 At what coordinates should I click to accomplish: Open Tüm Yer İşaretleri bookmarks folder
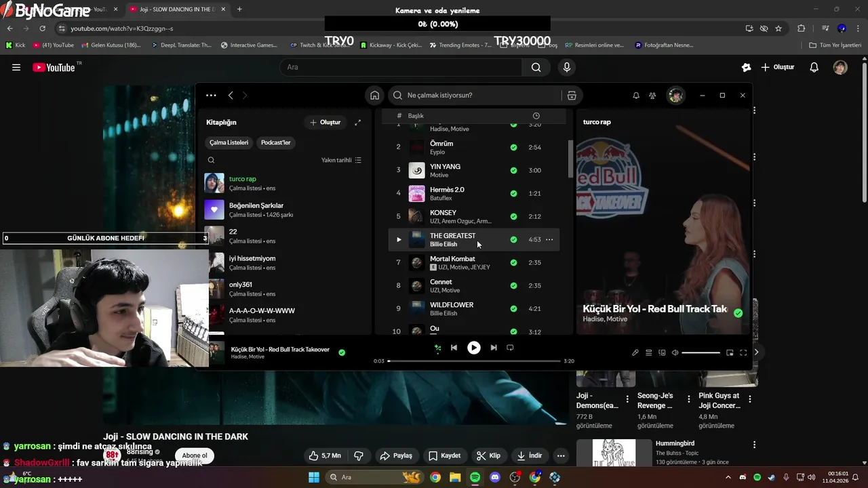pos(835,45)
